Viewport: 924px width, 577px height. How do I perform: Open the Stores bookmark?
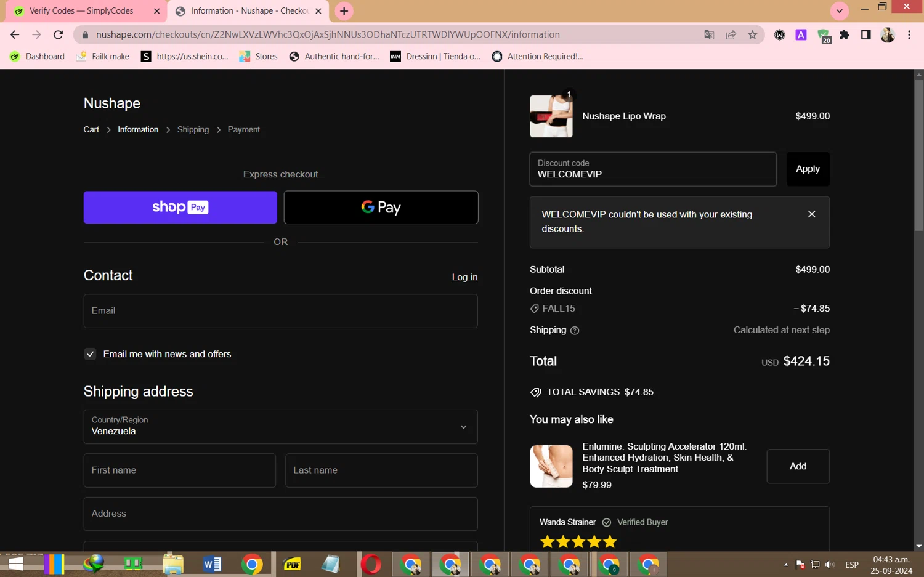coord(259,57)
